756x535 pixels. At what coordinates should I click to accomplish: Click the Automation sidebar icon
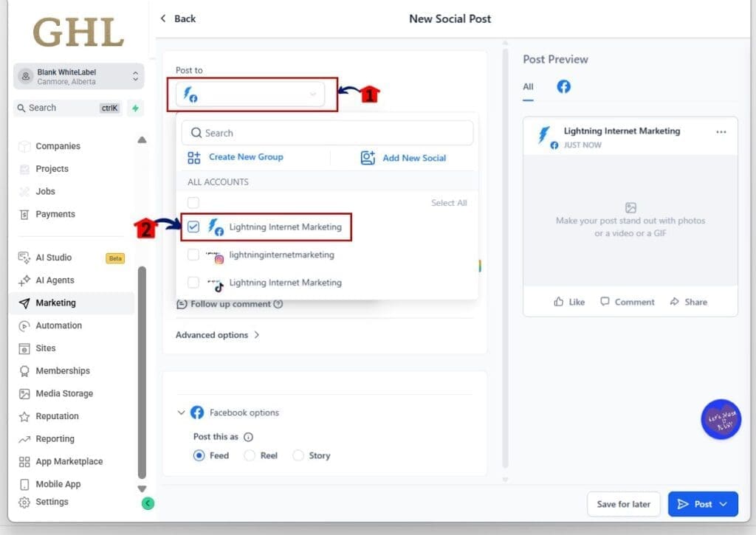coord(24,326)
